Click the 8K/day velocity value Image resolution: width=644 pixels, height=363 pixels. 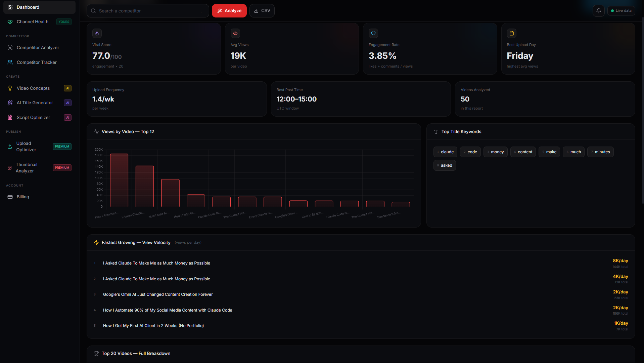coord(620,261)
